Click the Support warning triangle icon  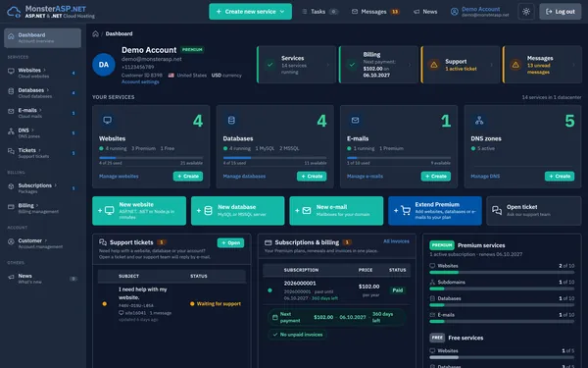click(x=434, y=65)
